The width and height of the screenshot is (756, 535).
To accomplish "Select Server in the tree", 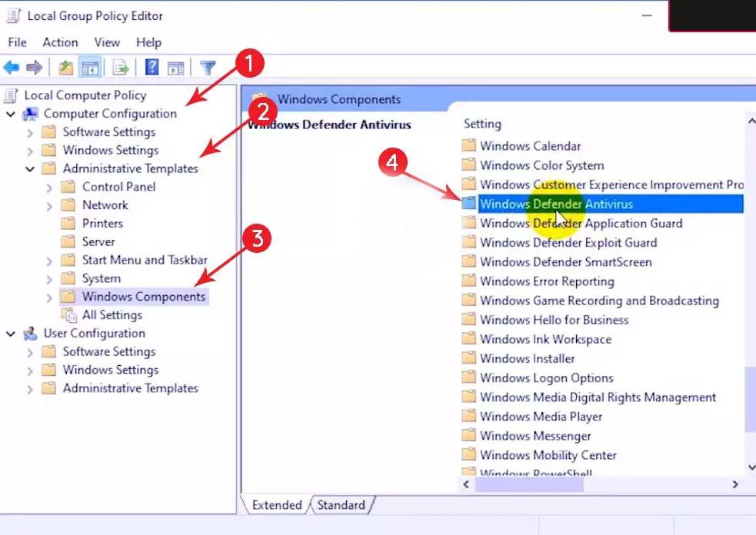I will tap(98, 241).
